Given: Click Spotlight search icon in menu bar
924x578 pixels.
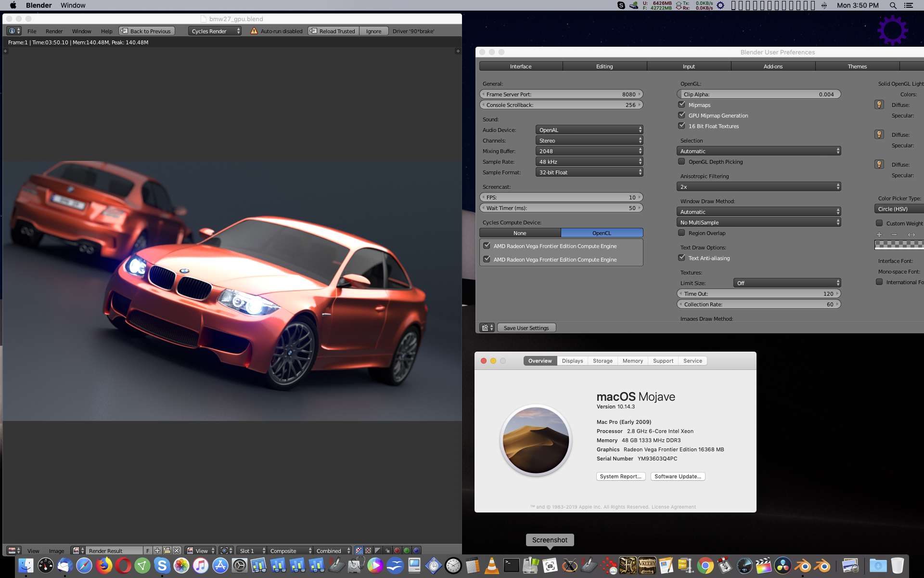Looking at the screenshot, I should point(893,5).
